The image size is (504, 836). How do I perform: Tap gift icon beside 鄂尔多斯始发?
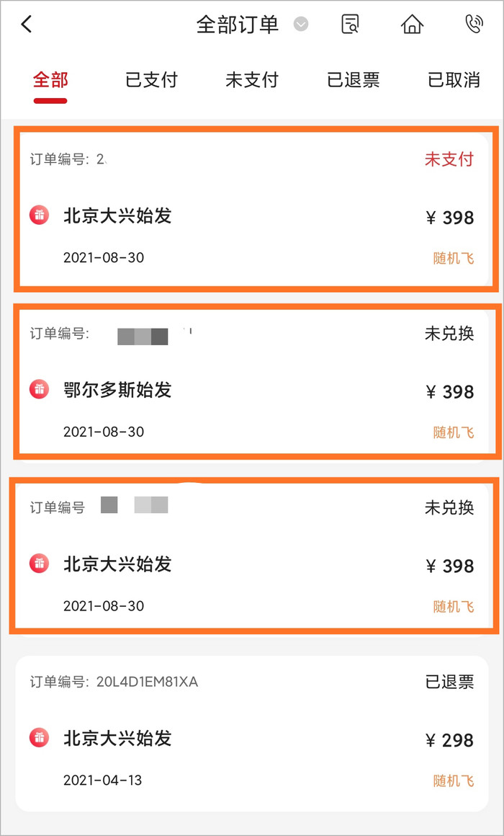39,389
